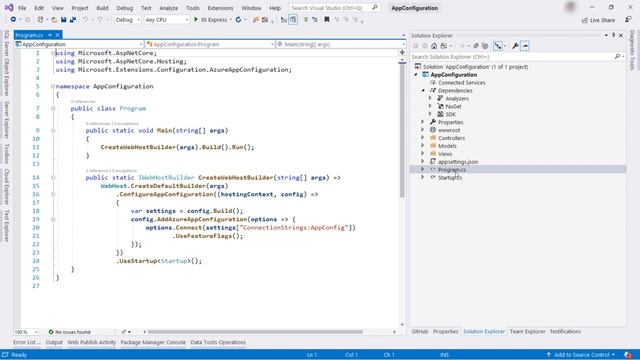The image size is (640, 360).
Task: Click the editor vertical scrollbar thumb
Action: tap(402, 130)
